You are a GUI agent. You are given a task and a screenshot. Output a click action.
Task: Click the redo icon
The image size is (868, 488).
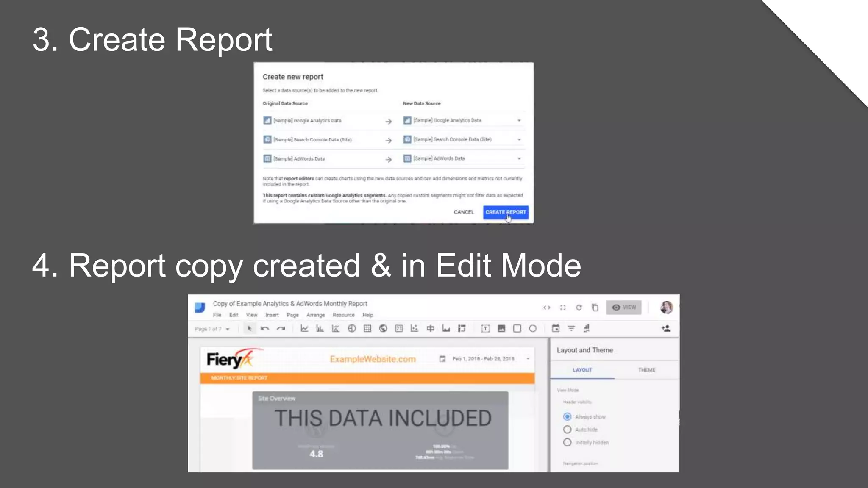[281, 328]
